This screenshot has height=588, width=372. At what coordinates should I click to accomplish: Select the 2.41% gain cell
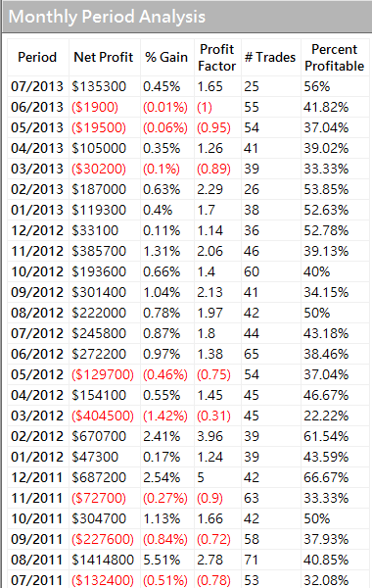click(162, 436)
